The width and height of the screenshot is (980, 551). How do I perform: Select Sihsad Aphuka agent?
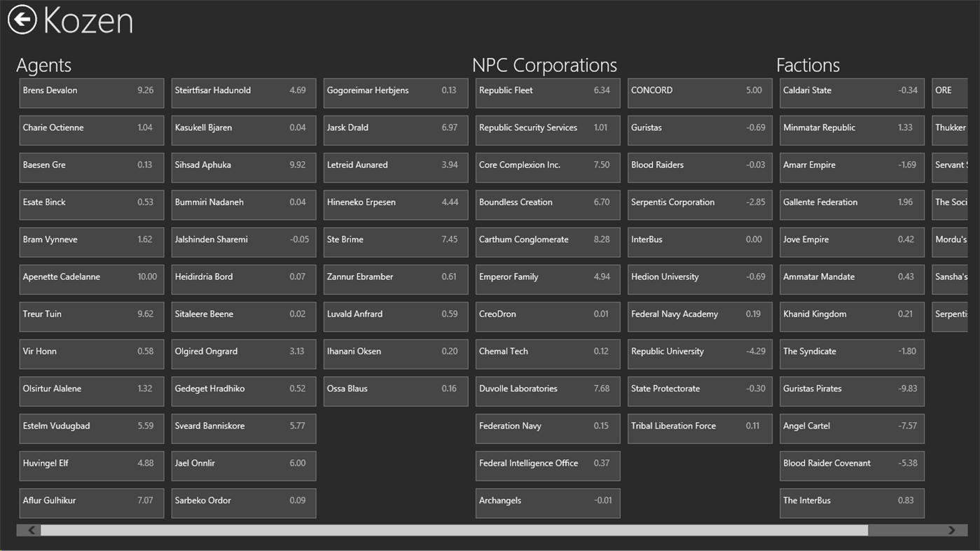coord(244,167)
